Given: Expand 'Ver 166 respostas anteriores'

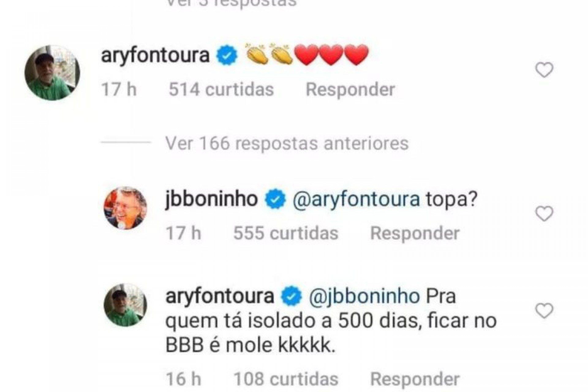Looking at the screenshot, I should (x=287, y=143).
